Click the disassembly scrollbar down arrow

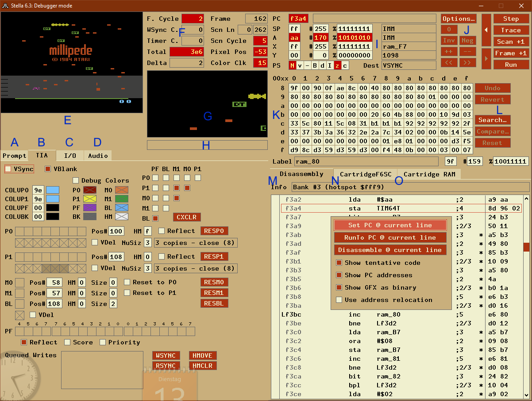526,395
